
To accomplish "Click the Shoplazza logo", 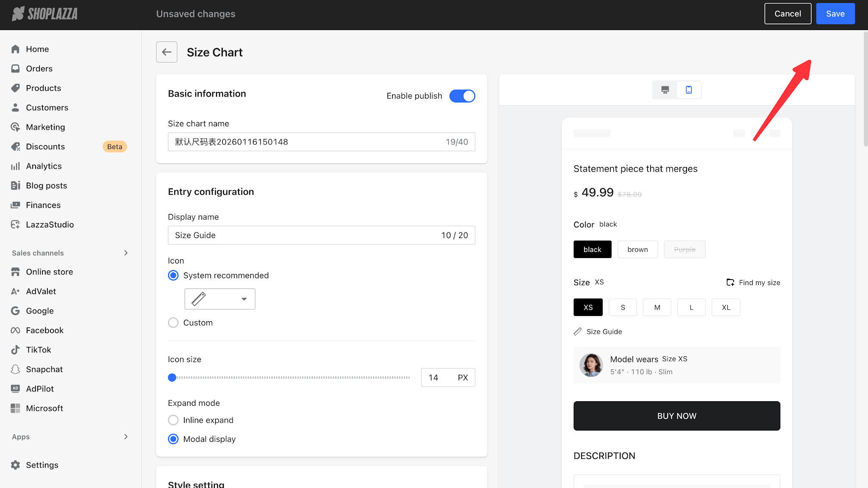I will coord(45,14).
